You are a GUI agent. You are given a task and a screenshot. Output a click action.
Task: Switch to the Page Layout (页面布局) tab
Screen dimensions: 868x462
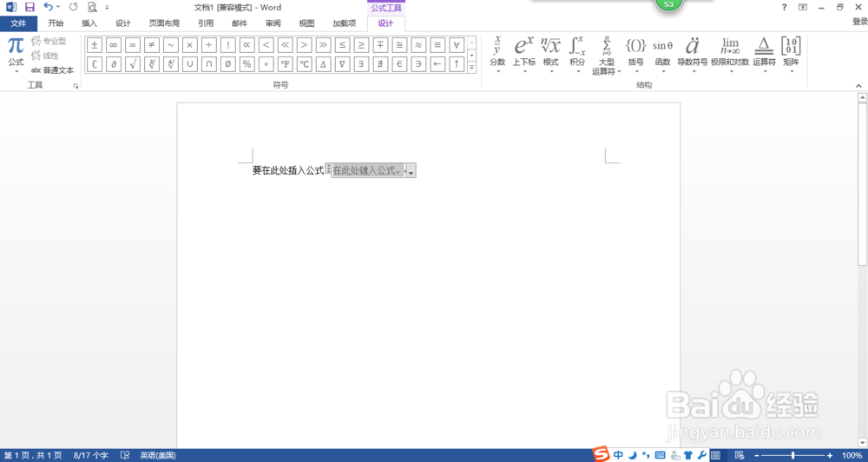pos(164,23)
